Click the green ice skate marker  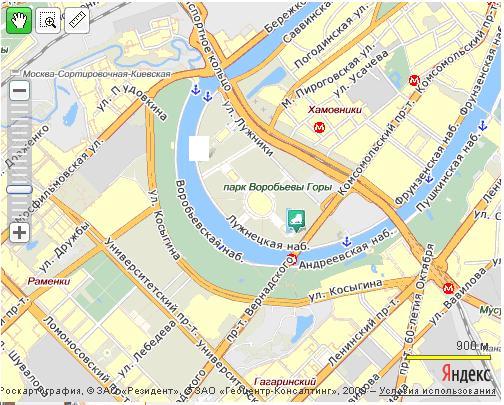click(295, 220)
